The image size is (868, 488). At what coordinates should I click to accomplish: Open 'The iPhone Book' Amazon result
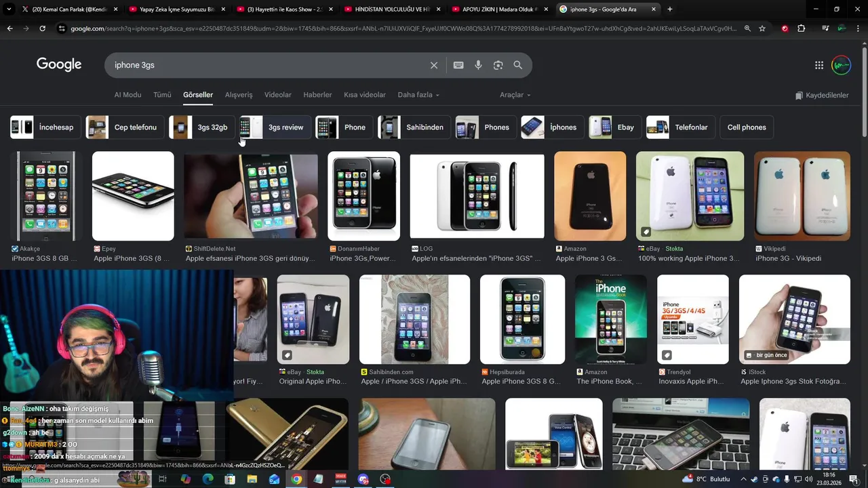point(610,319)
